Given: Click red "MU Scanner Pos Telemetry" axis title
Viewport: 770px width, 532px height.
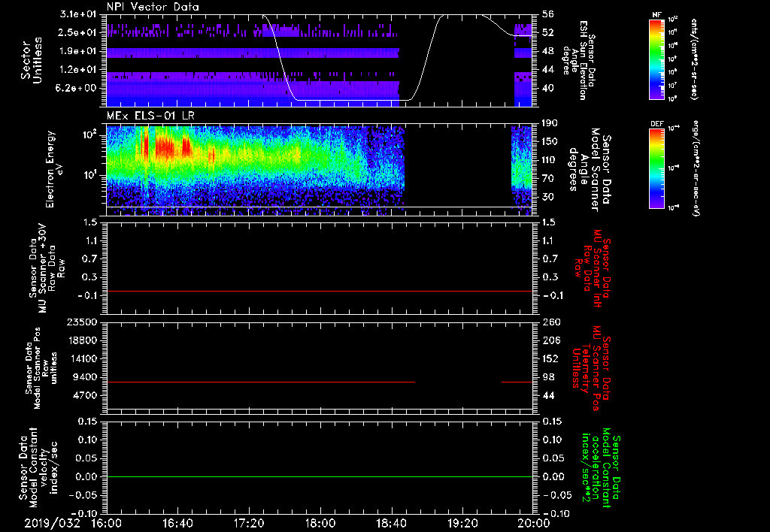Looking at the screenshot, I should tap(591, 369).
